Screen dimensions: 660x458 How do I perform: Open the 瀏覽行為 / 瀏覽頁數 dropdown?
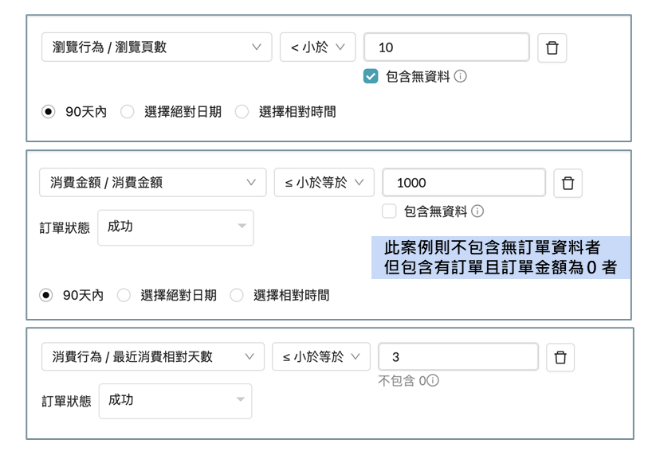(x=156, y=48)
